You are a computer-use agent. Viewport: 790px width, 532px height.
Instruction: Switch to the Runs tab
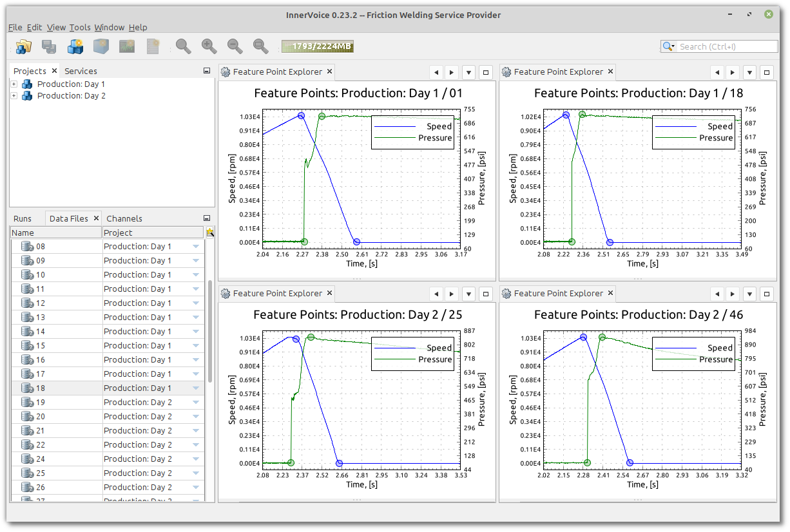click(x=23, y=218)
